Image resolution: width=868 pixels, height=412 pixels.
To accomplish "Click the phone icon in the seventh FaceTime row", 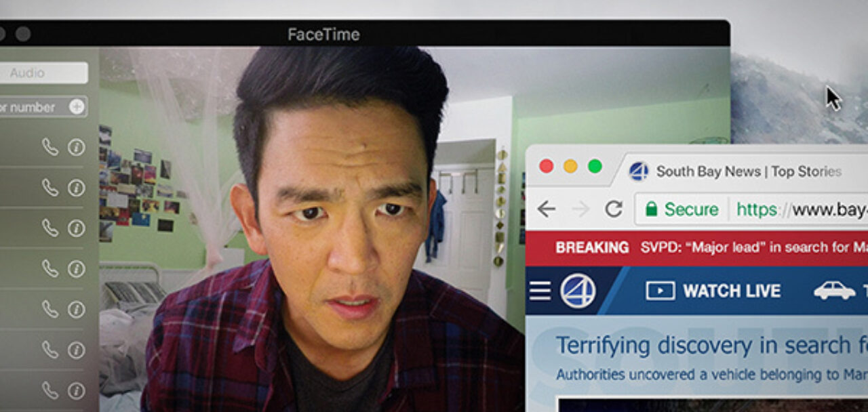I will (50, 390).
